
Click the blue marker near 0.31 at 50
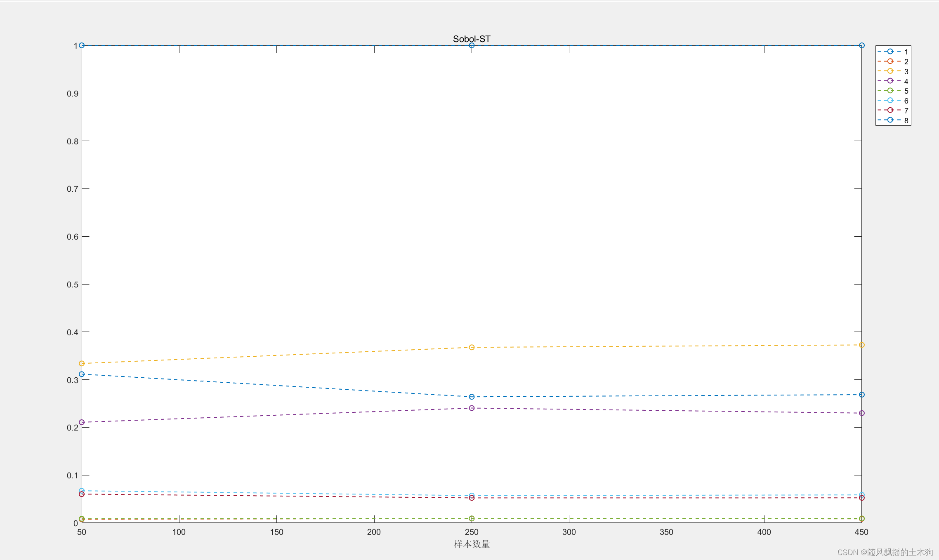coord(82,374)
